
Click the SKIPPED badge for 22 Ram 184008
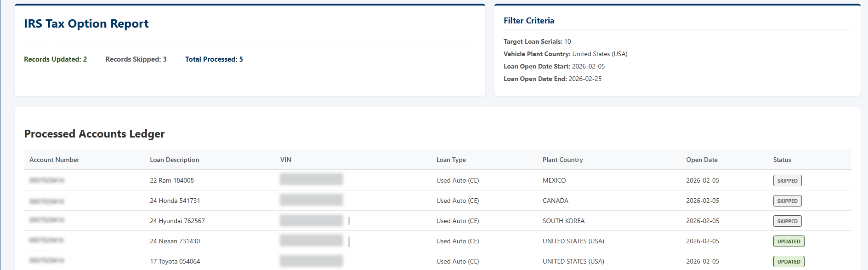click(x=787, y=181)
